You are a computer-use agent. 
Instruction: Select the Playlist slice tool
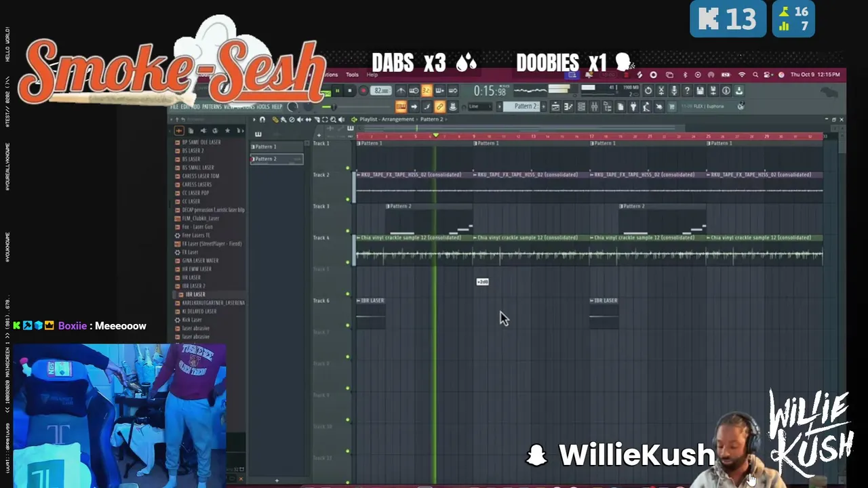pyautogui.click(x=316, y=119)
